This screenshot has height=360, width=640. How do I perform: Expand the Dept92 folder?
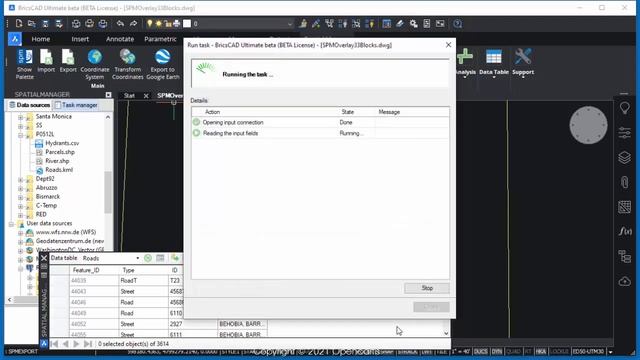pos(20,179)
